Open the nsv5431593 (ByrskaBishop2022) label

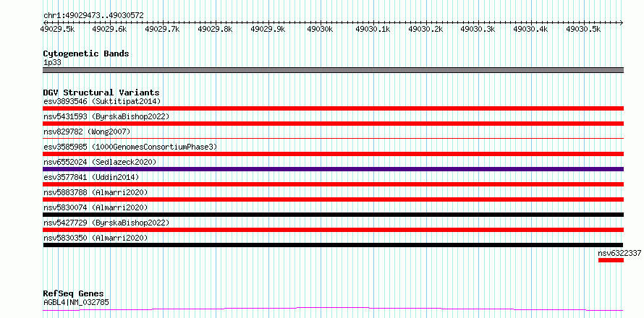[106, 116]
